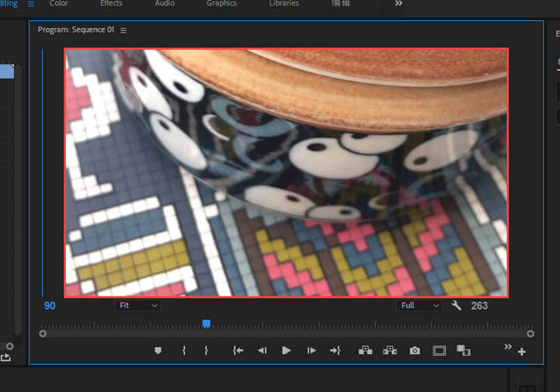Click the blue playhead on the time ruler
The width and height of the screenshot is (560, 392).
click(206, 324)
